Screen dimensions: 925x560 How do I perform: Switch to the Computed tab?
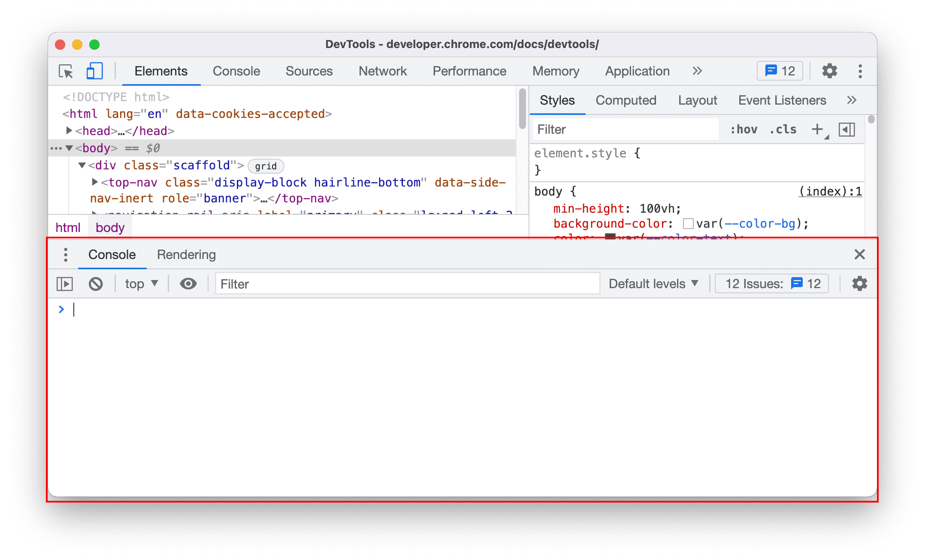tap(624, 100)
